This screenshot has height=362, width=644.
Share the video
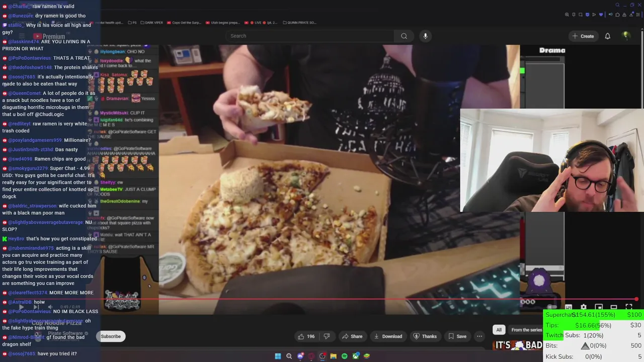pos(352,336)
